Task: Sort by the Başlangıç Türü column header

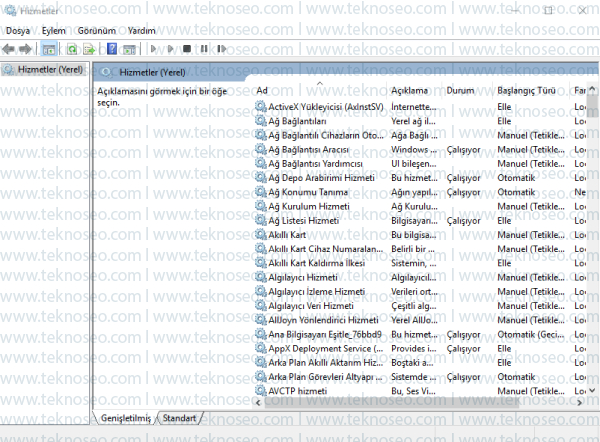Action: pos(526,91)
